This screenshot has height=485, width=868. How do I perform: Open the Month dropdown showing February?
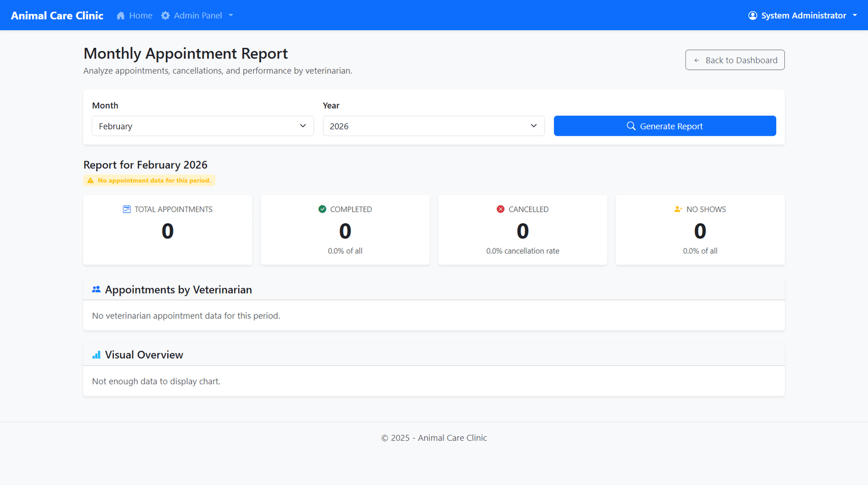tap(203, 126)
